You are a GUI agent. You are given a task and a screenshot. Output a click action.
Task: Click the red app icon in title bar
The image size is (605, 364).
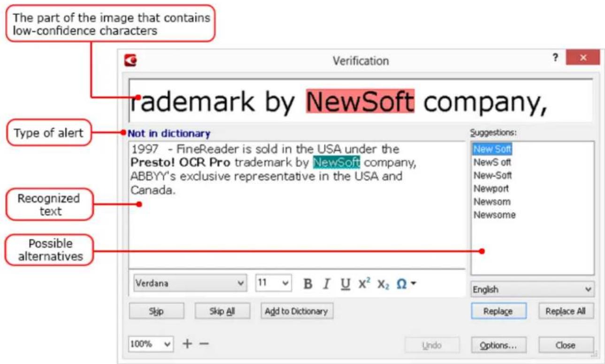(130, 60)
